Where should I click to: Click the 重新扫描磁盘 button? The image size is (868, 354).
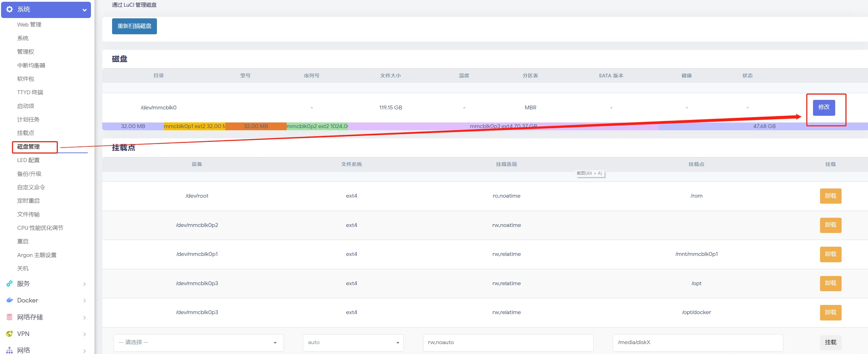click(x=134, y=26)
